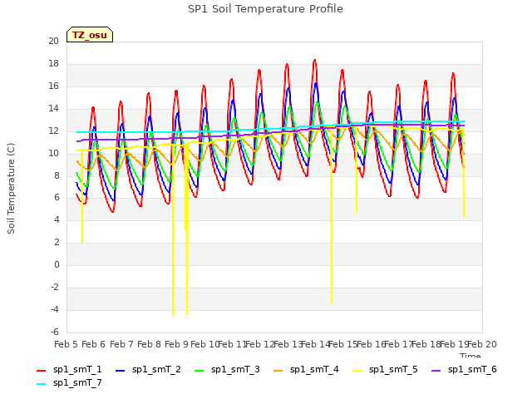
Task: Click the Feb 5 x-axis tick label
Action: 66,344
